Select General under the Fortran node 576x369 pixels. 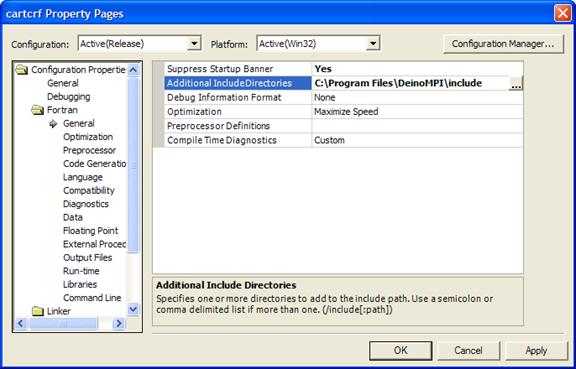[x=79, y=123]
